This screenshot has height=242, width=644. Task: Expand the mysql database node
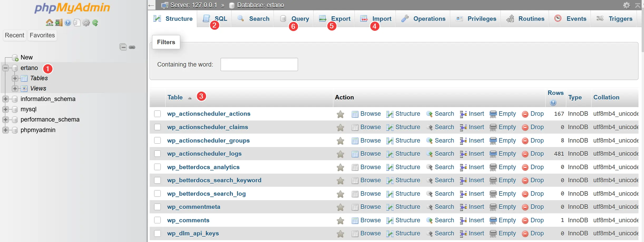5,109
